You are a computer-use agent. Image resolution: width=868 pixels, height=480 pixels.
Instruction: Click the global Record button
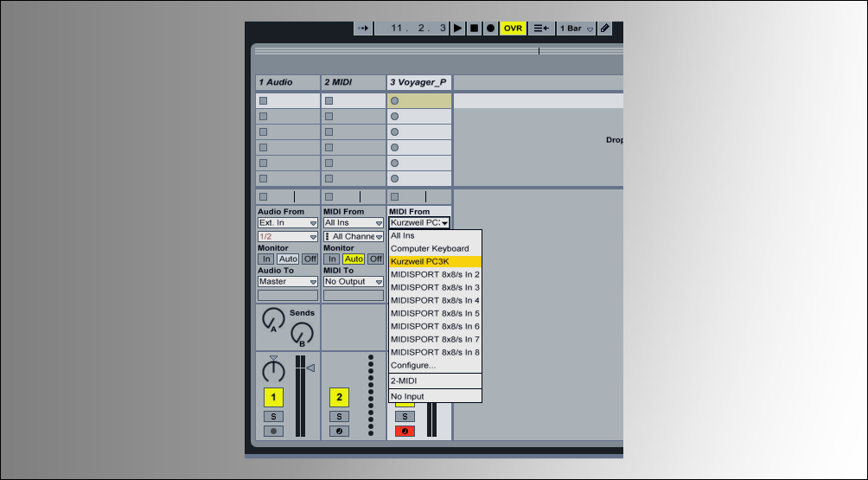pyautogui.click(x=490, y=29)
